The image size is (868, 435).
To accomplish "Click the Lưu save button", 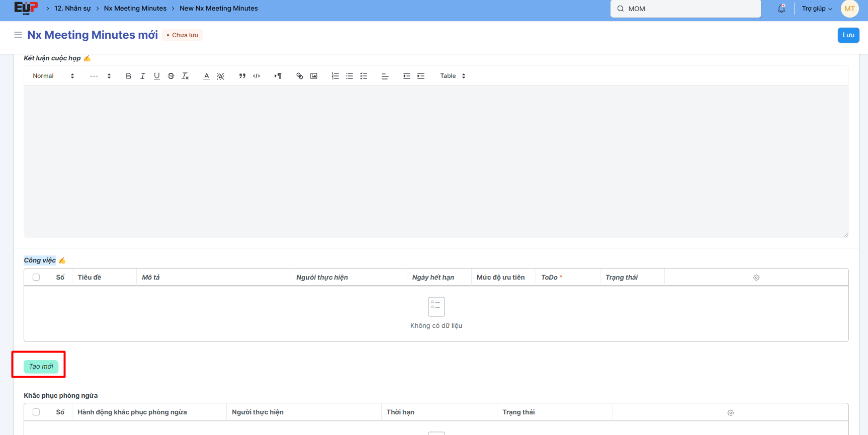I will pos(848,35).
